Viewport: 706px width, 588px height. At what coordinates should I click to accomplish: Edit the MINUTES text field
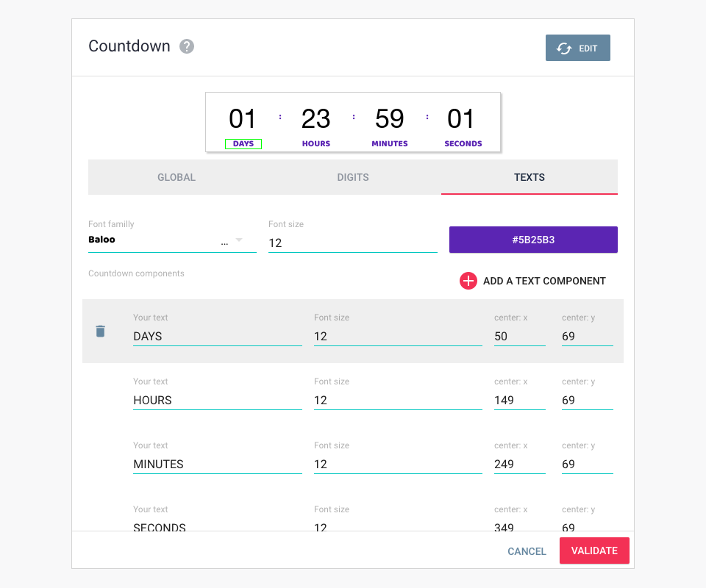pos(217,465)
